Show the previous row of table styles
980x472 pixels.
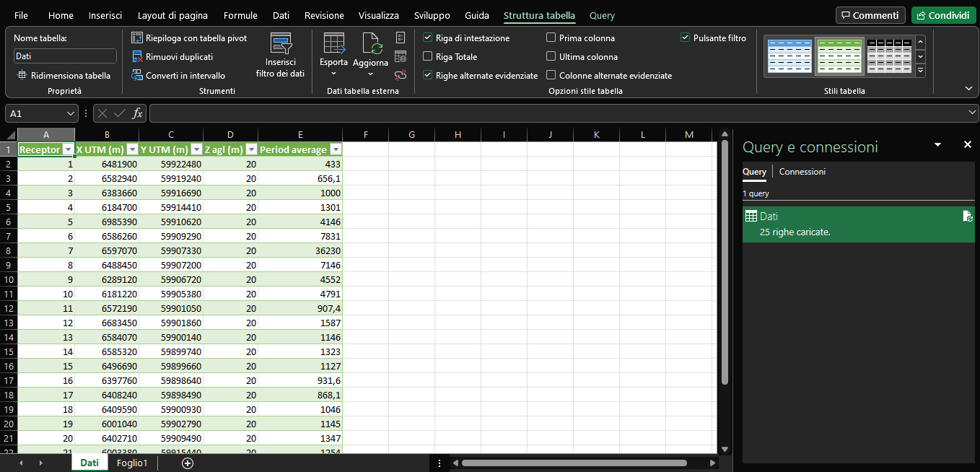pos(920,41)
